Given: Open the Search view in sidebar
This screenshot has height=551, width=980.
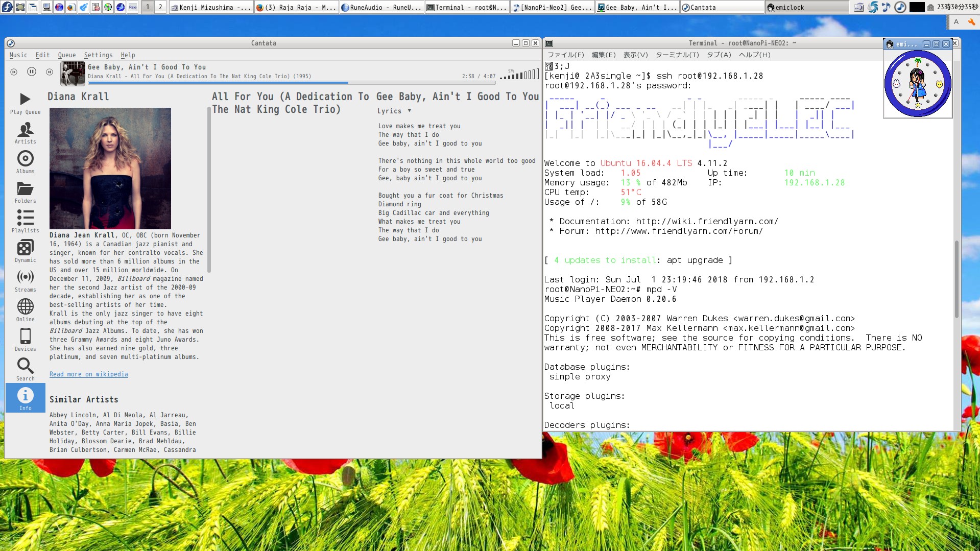Looking at the screenshot, I should pyautogui.click(x=25, y=370).
